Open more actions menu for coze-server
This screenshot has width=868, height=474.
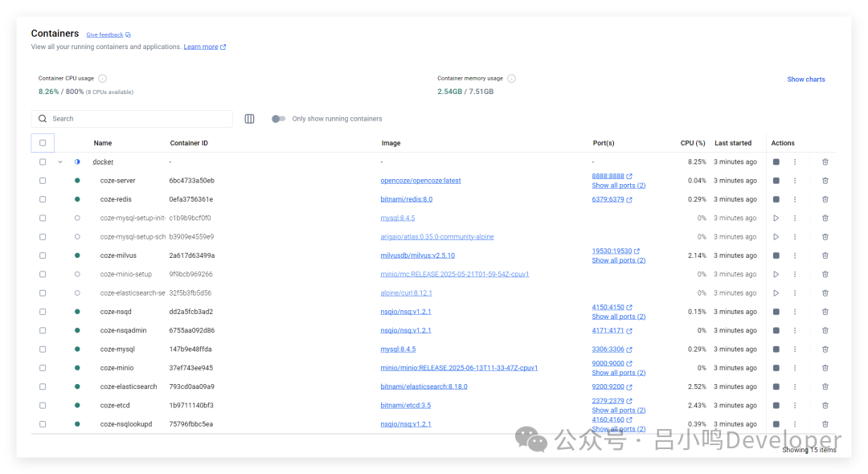click(795, 181)
